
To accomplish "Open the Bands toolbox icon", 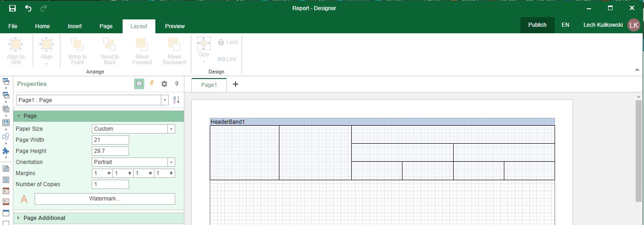I will (6, 81).
